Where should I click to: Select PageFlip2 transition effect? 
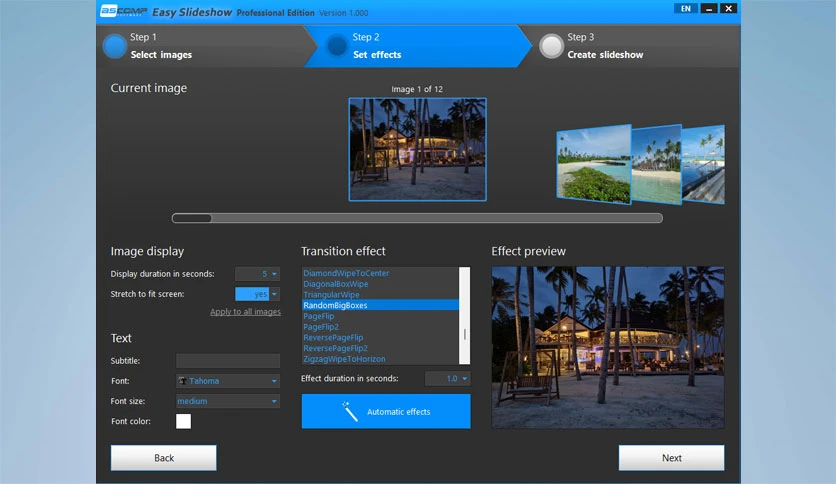(380, 327)
